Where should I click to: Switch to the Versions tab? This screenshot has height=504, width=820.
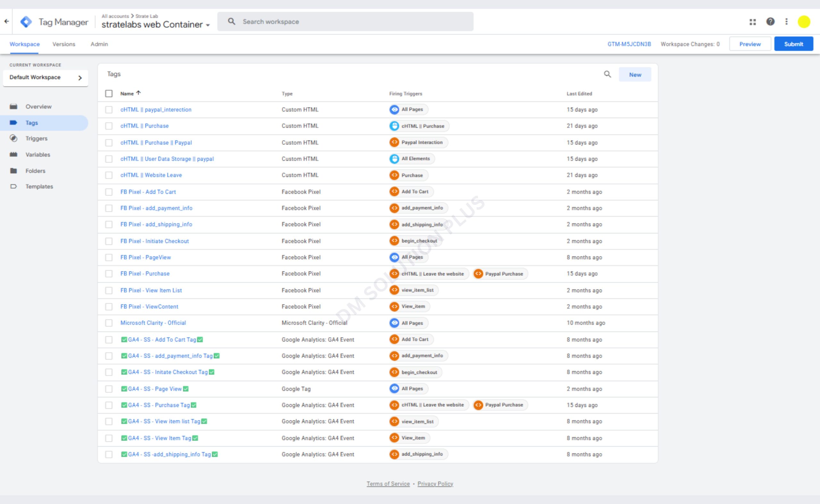[64, 44]
